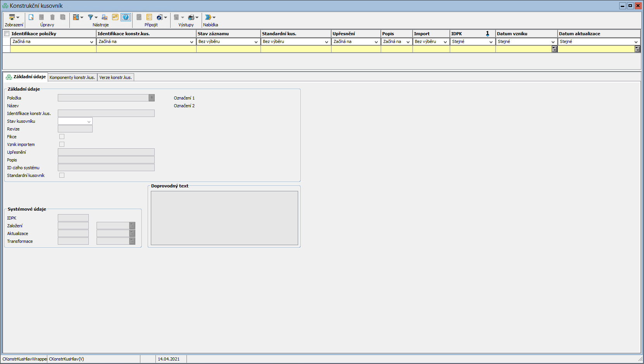Click the checklist icon in Připojit

coord(149,17)
